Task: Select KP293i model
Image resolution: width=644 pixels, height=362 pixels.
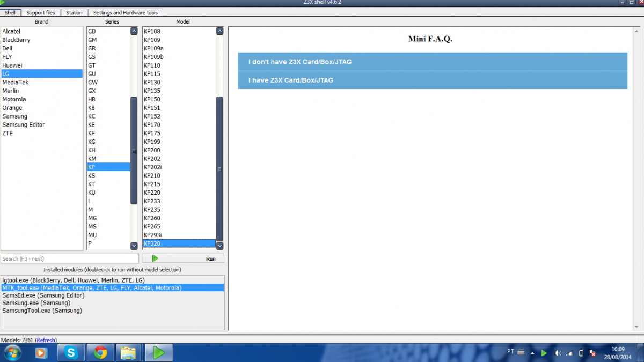Action: point(179,235)
